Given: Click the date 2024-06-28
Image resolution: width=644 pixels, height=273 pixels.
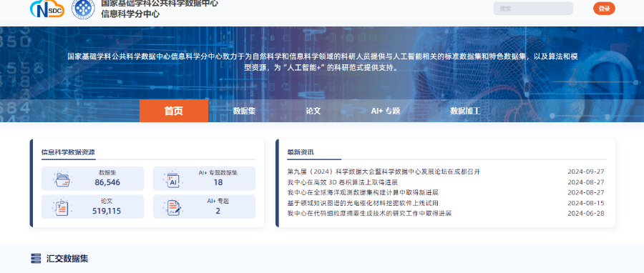Looking at the screenshot, I should point(586,214).
